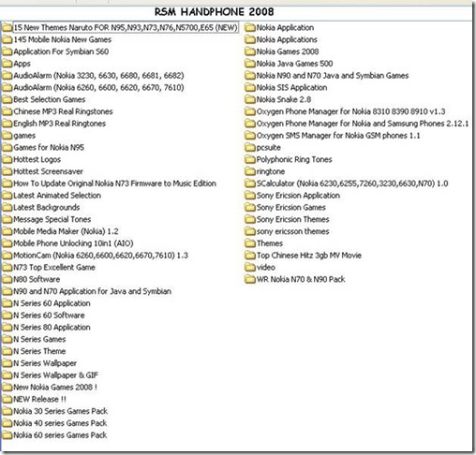Select WR Nokia N70 & N90 Pack label
The height and width of the screenshot is (455, 476).
[x=301, y=279]
